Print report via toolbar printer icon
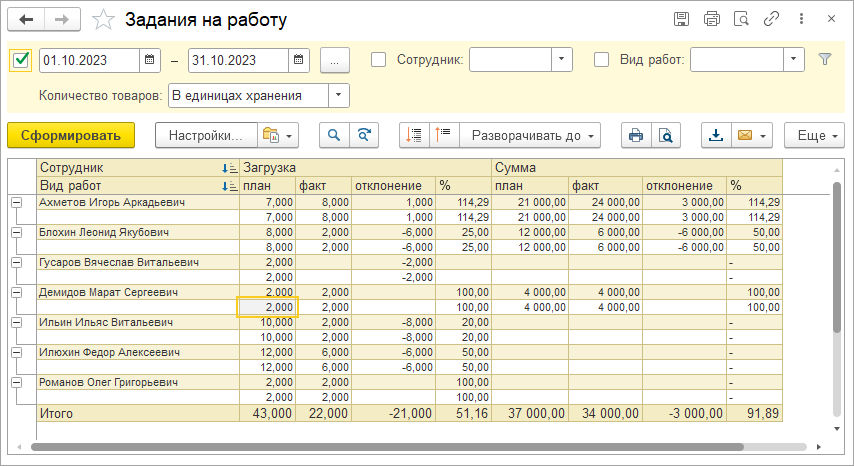This screenshot has width=854, height=466. click(636, 135)
